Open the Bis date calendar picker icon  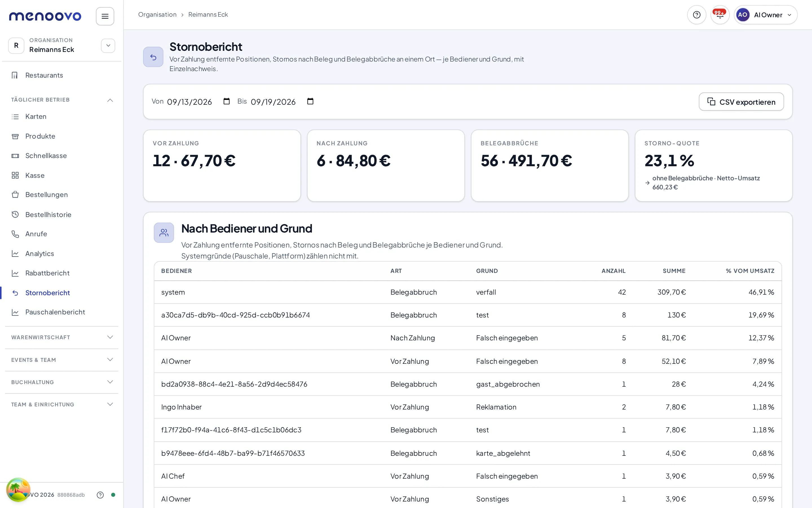click(310, 102)
